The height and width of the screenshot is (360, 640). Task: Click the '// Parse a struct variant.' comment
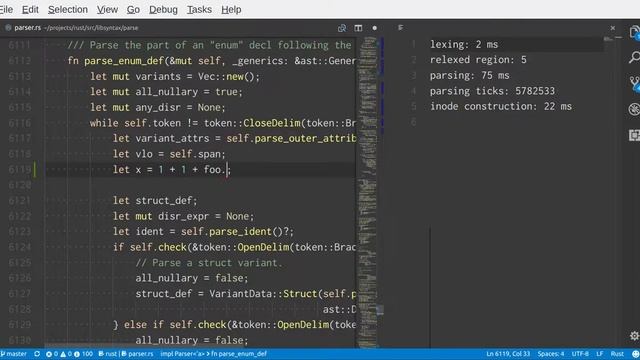pyautogui.click(x=209, y=262)
